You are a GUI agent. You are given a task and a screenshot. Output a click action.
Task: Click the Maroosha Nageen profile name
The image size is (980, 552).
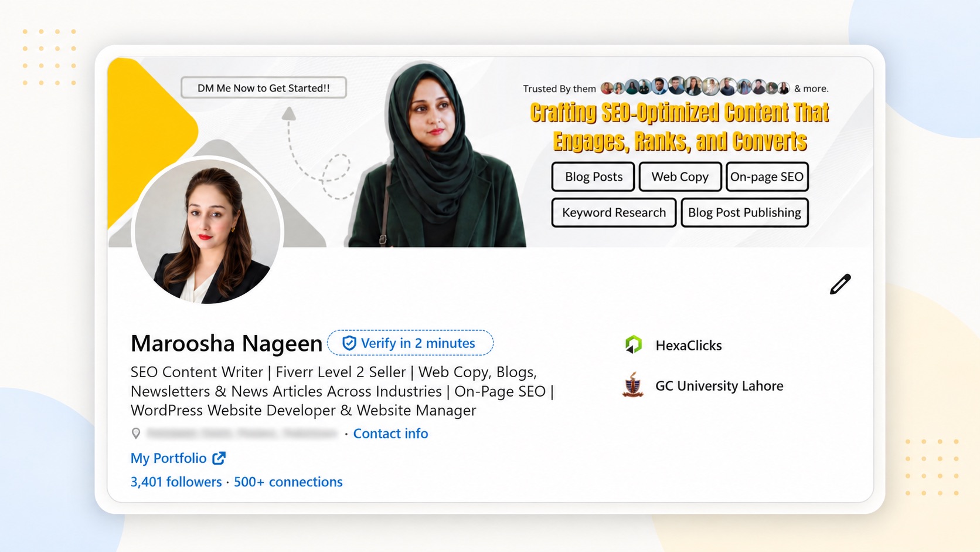(x=226, y=344)
